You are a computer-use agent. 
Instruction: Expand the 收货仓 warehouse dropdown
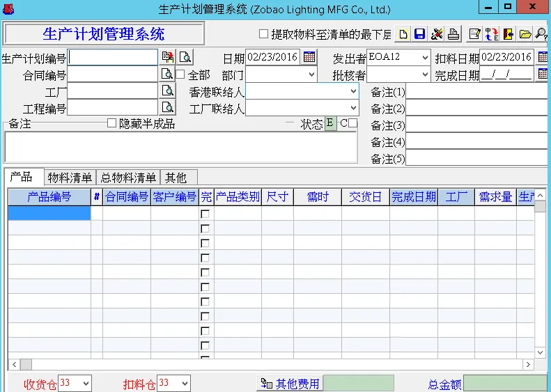85,383
